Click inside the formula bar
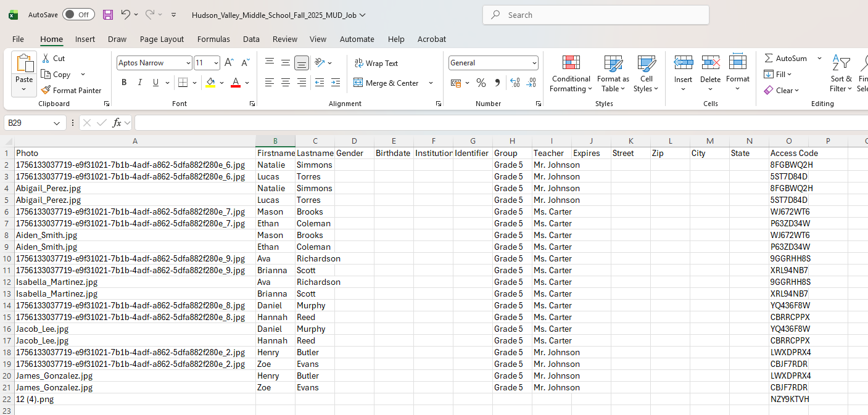The height and width of the screenshot is (415, 868). tap(501, 123)
